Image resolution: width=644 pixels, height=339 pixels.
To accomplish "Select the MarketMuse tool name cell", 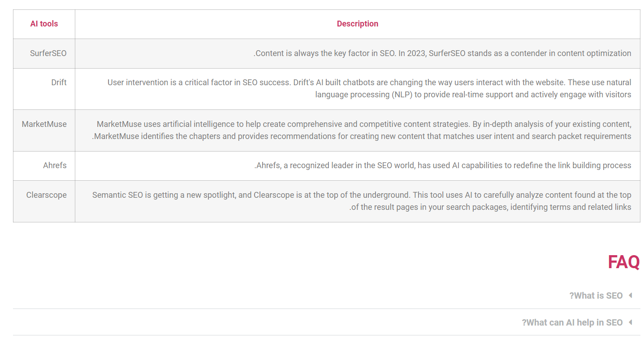I will pos(44,124).
